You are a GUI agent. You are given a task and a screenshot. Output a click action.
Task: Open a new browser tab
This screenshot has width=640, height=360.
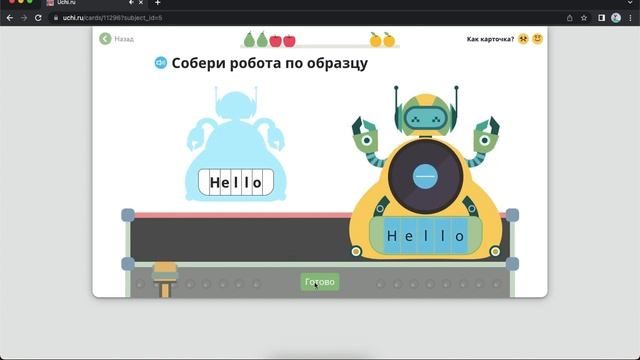[x=158, y=3]
